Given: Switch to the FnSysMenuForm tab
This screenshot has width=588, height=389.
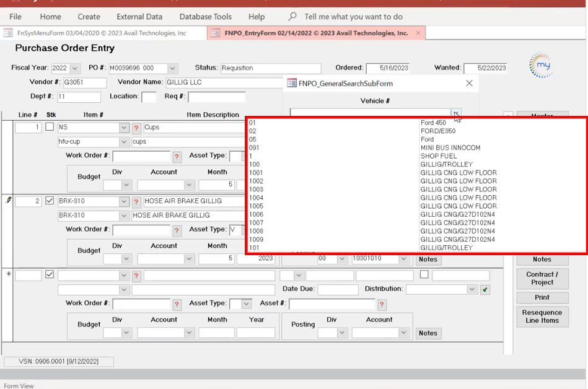Looking at the screenshot, I should (100, 33).
